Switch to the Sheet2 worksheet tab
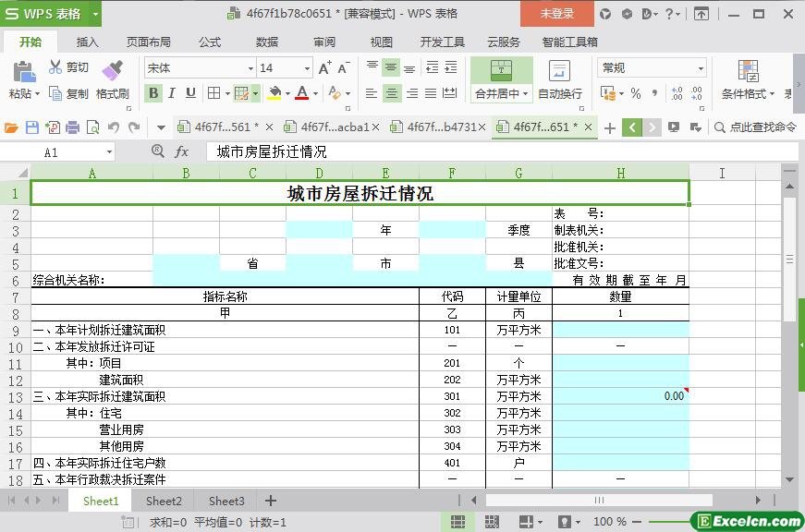This screenshot has height=532, width=805. [x=164, y=501]
